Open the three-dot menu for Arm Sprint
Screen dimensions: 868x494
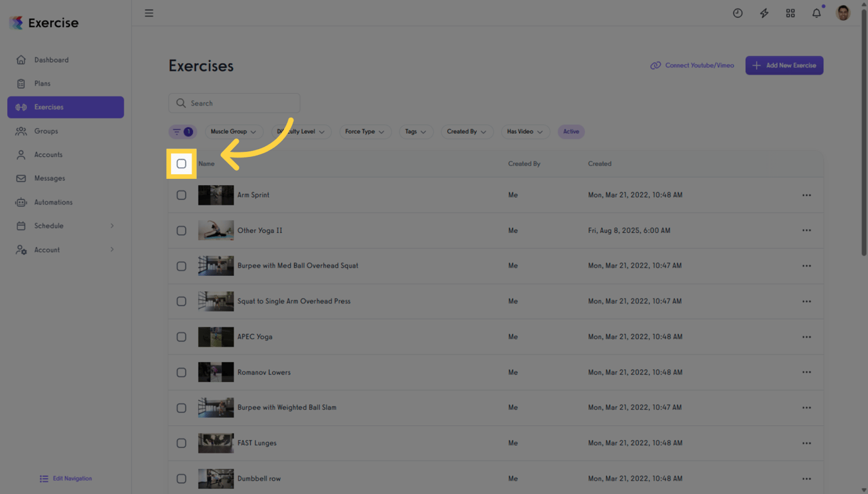806,195
